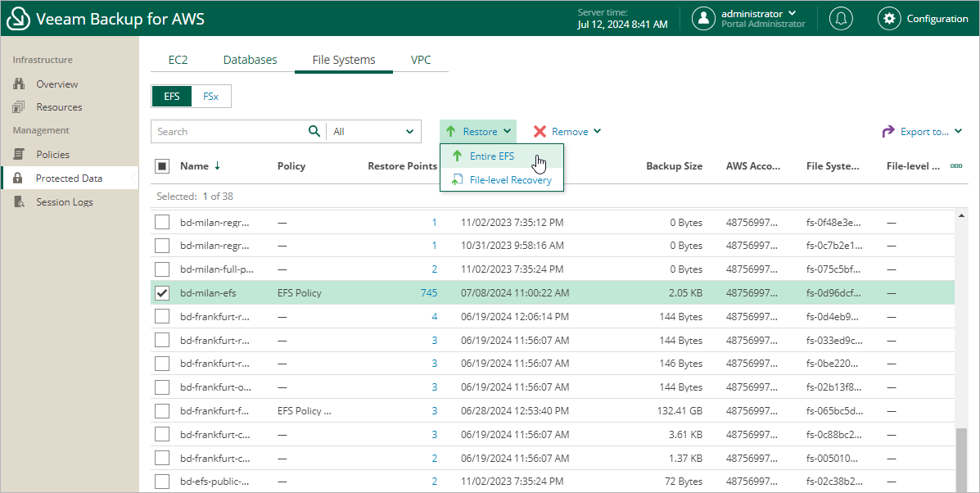Switch to the FSx view button
Image resolution: width=980 pixels, height=493 pixels.
(x=211, y=97)
